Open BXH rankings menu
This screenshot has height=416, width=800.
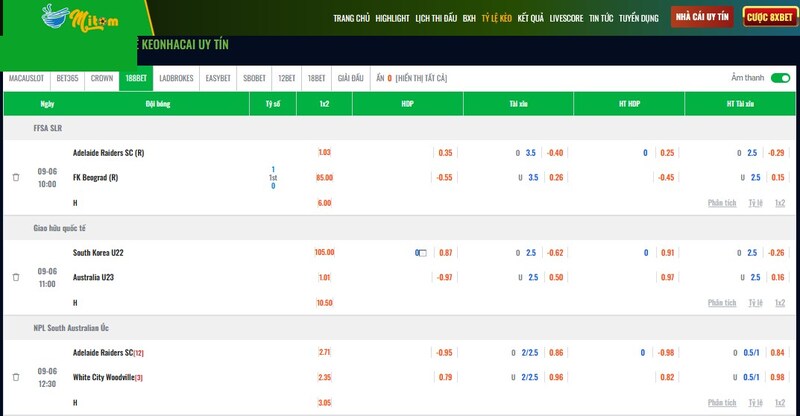(x=469, y=18)
